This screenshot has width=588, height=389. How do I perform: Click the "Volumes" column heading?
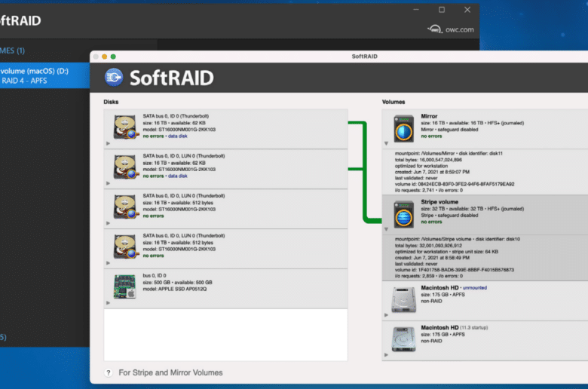tap(394, 102)
